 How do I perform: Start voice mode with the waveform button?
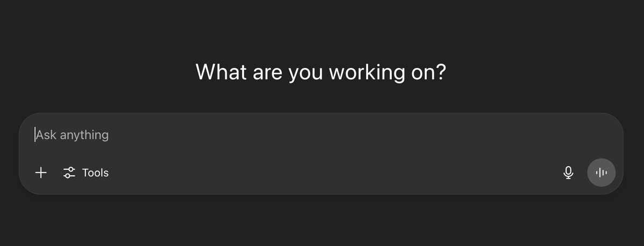[601, 173]
